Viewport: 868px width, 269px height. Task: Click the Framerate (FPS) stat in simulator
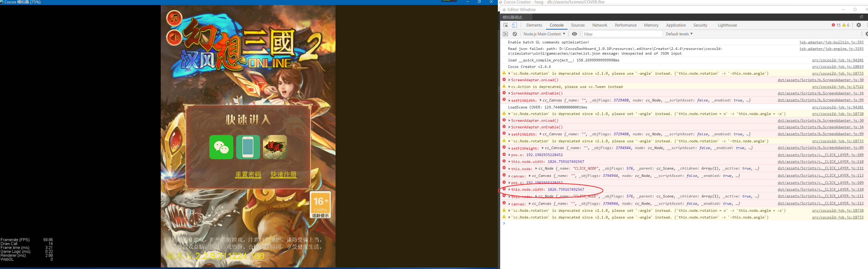click(x=27, y=240)
